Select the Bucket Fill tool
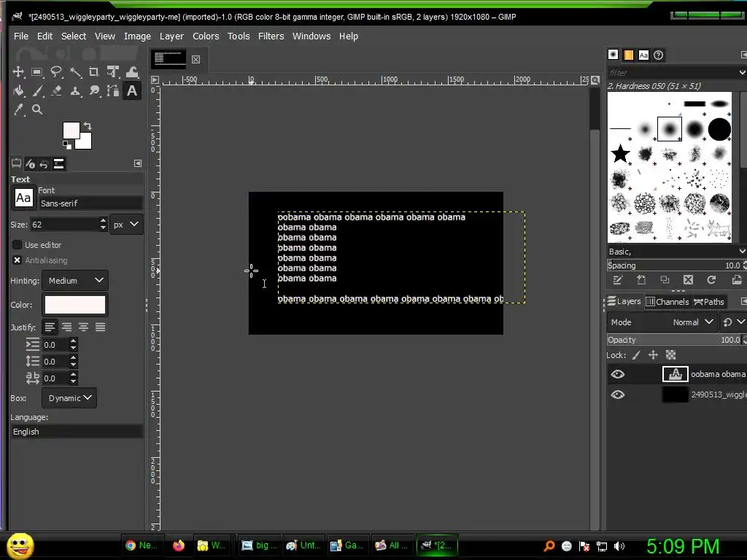This screenshot has height=560, width=747. (x=18, y=91)
